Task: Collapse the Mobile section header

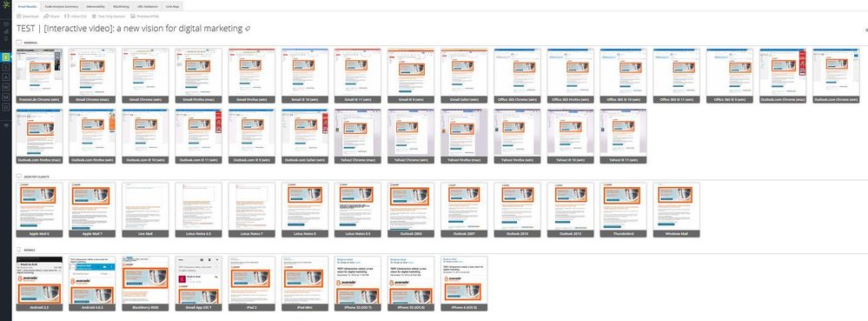Action: (x=26, y=250)
